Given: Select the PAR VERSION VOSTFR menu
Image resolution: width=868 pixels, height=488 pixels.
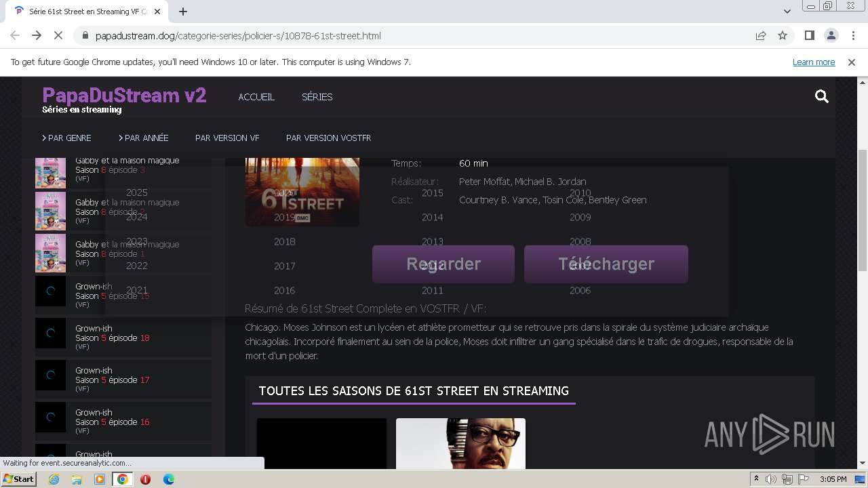Looking at the screenshot, I should coord(328,138).
